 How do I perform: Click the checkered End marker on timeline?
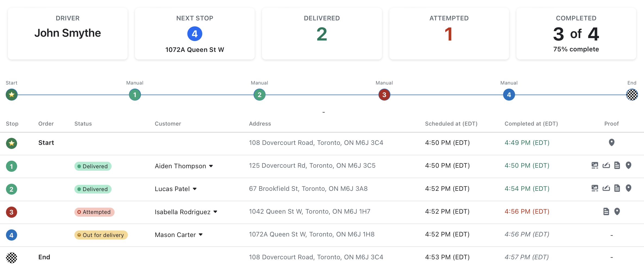[632, 95]
